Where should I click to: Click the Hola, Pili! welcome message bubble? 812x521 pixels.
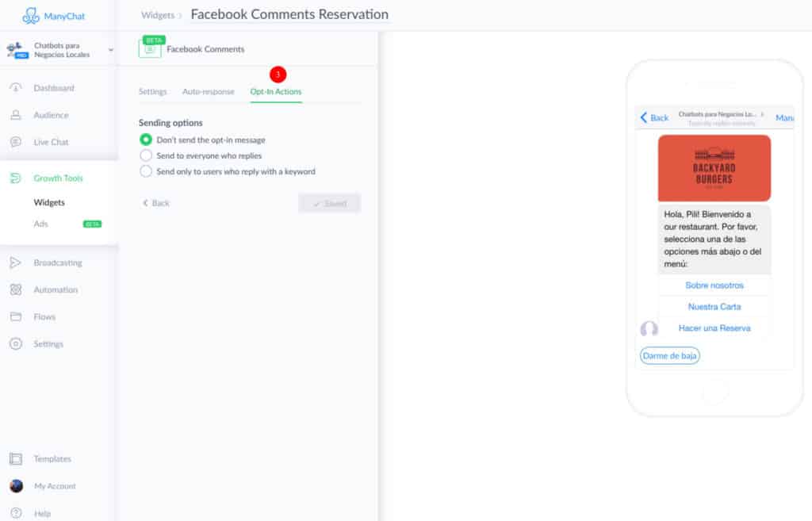714,239
